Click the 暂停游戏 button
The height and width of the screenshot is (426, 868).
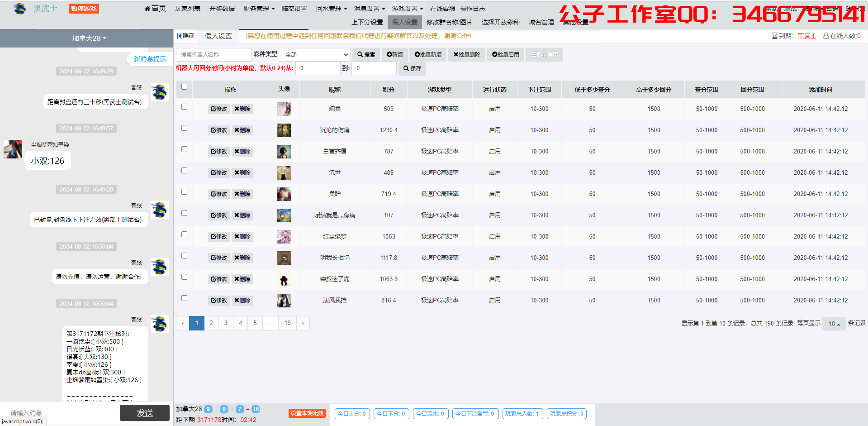click(84, 9)
